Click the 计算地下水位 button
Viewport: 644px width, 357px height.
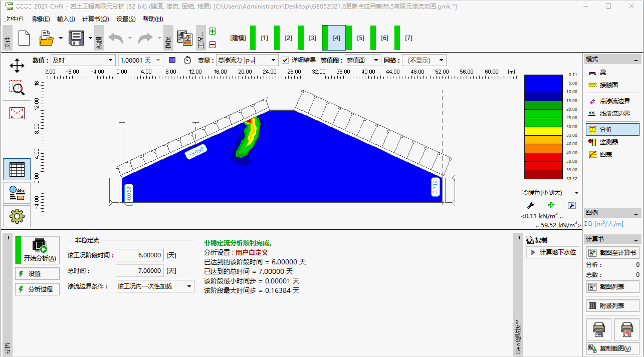click(x=553, y=252)
